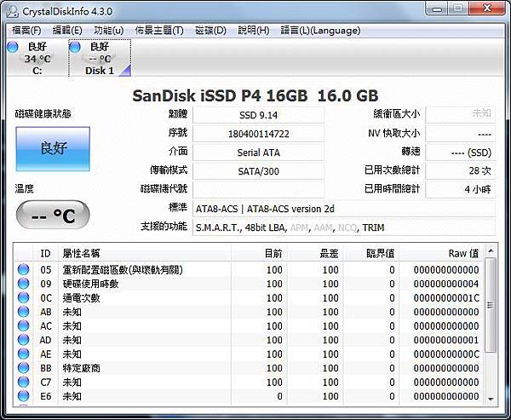Click raw value 00000000001C
Image resolution: width=511 pixels, height=420 pixels.
tap(446, 298)
